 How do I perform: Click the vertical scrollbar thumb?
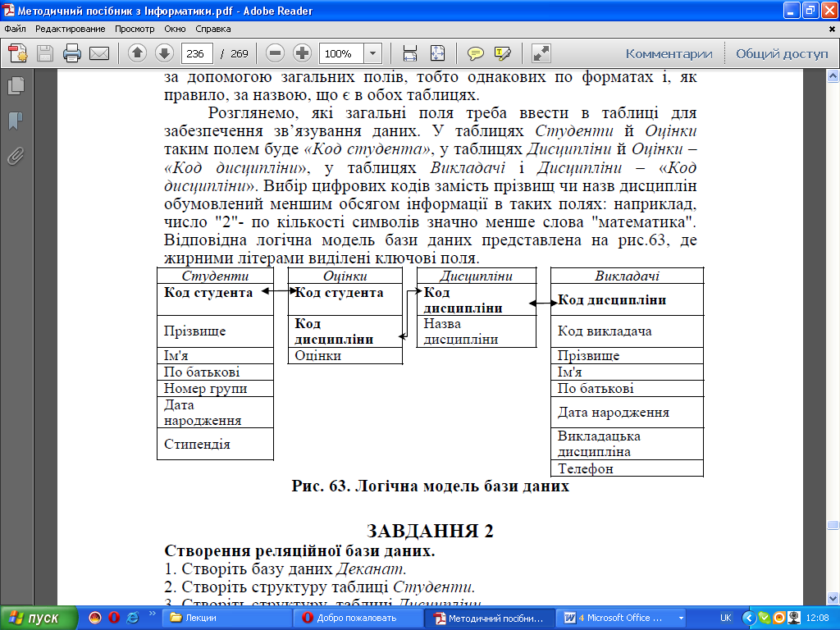833,524
